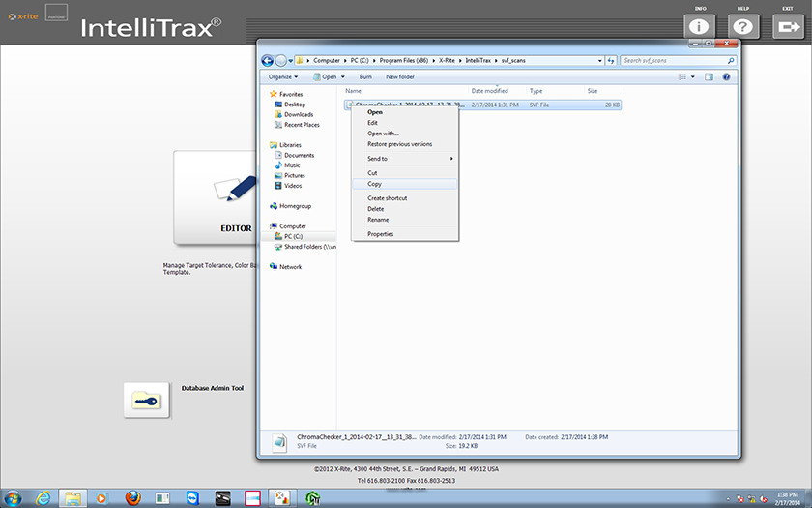
Task: Choose Restore previous versions
Action: pos(404,144)
